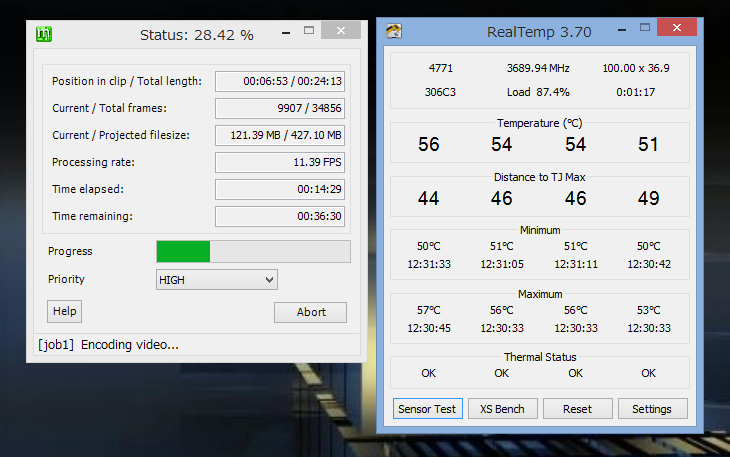This screenshot has width=730, height=457.
Task: Click the green MeGUI icon in the status window title bar
Action: click(44, 34)
